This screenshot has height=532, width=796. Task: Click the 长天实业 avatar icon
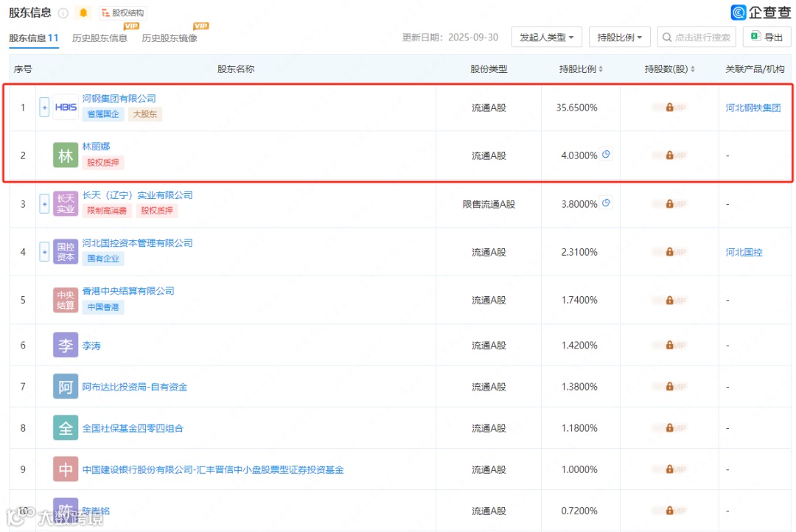pos(66,204)
